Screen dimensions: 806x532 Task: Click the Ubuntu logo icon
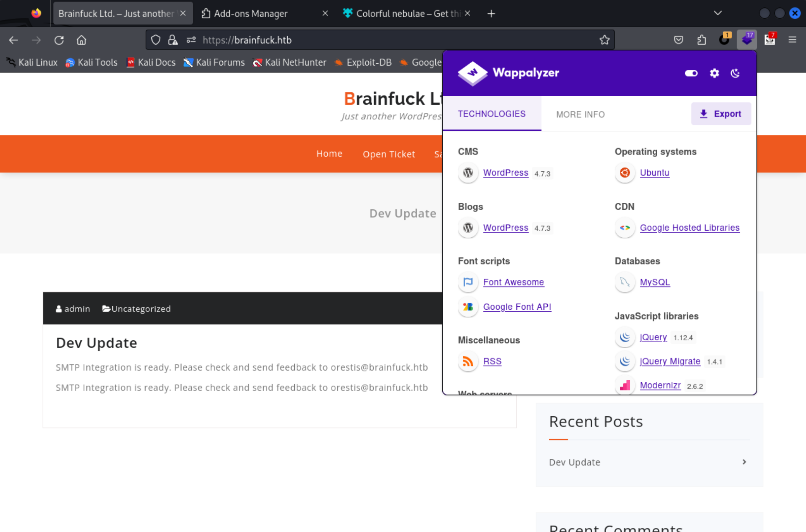[x=625, y=173]
